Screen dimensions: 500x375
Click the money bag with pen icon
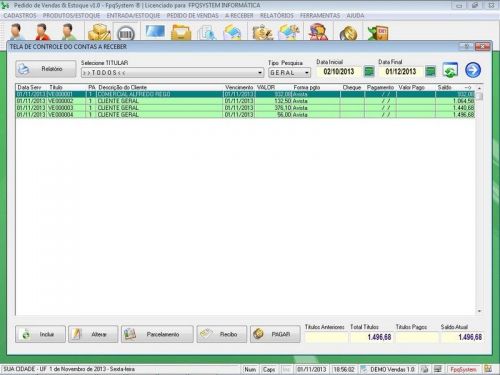262,33
